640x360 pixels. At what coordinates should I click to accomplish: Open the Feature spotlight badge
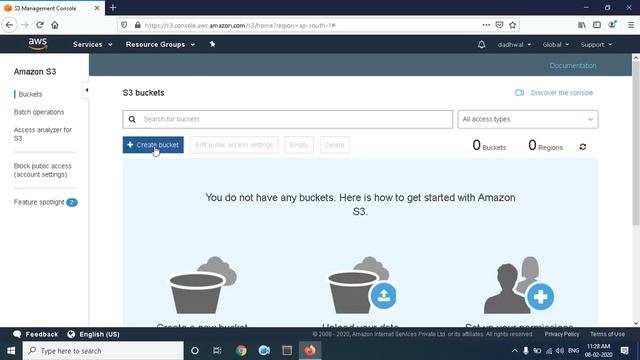point(72,202)
